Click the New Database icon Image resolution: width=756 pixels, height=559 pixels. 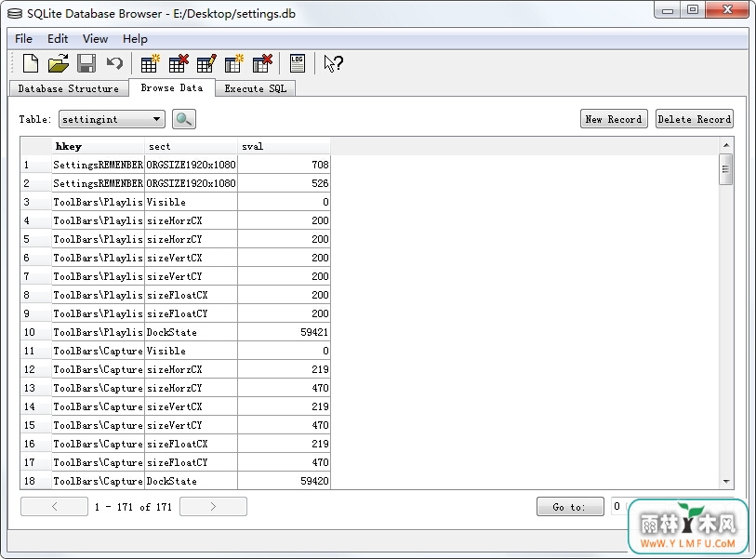point(31,63)
